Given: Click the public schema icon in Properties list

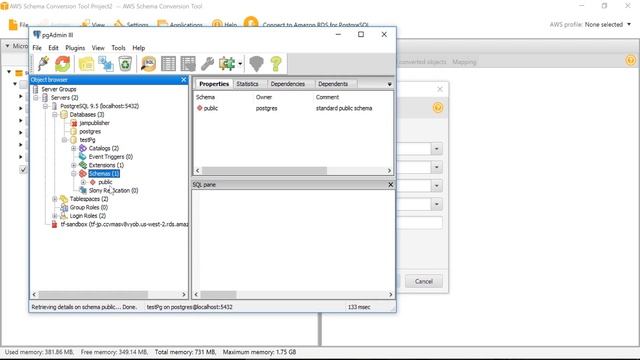Looking at the screenshot, I should (200, 108).
